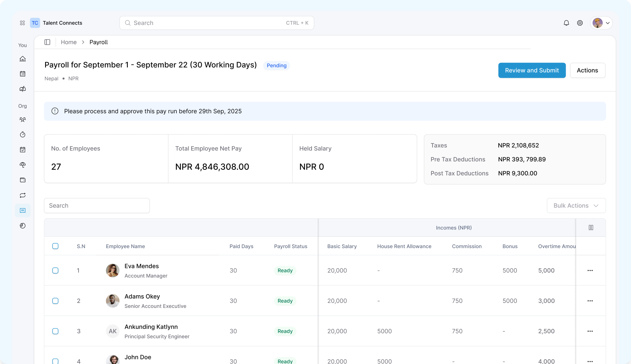
Task: Open notifications bell
Action: coord(566,23)
